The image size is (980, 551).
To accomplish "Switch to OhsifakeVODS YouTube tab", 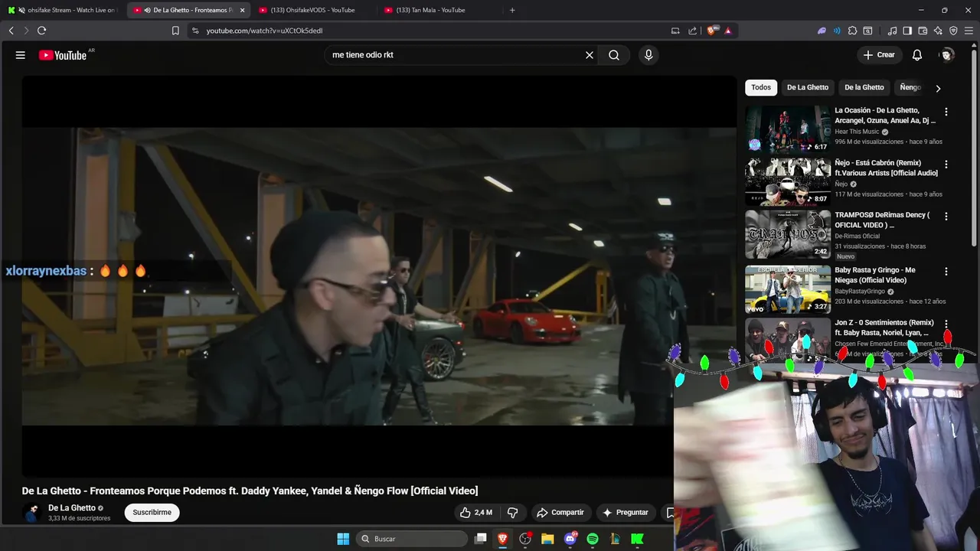I will click(315, 10).
